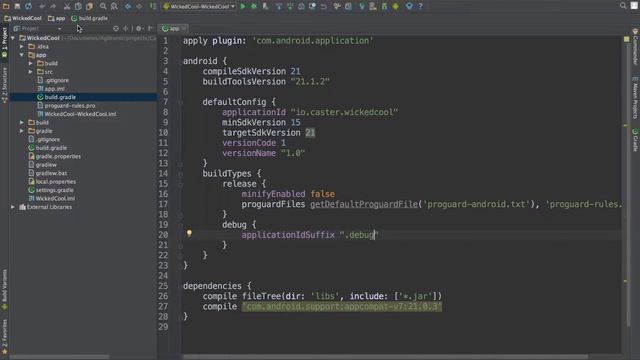Expand the gradle folder

pyautogui.click(x=22, y=131)
